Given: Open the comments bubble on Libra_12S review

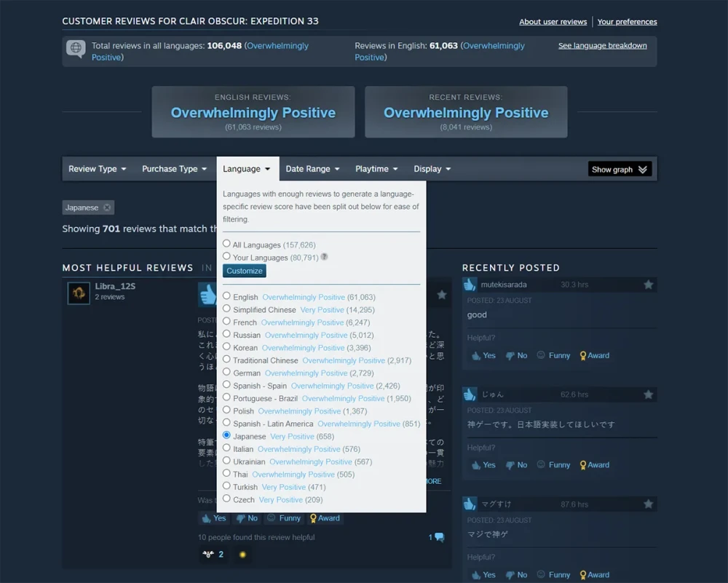Looking at the screenshot, I should [x=436, y=537].
